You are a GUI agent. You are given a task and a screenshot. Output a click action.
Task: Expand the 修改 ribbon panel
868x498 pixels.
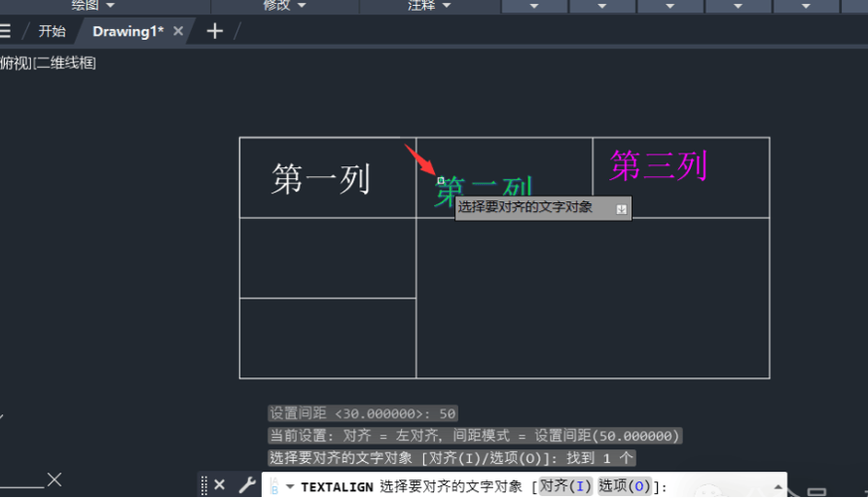[x=285, y=6]
